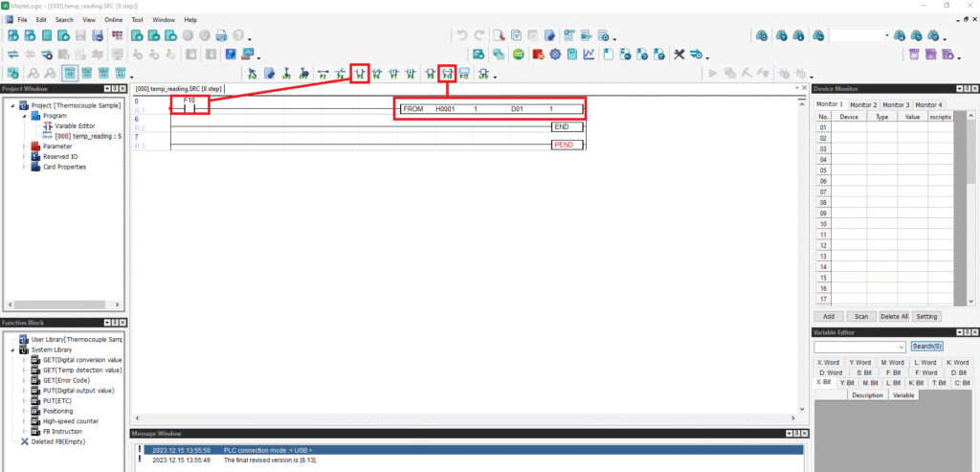Click the crossed wrench tools icon
This screenshot has width=980, height=472.
click(x=680, y=55)
